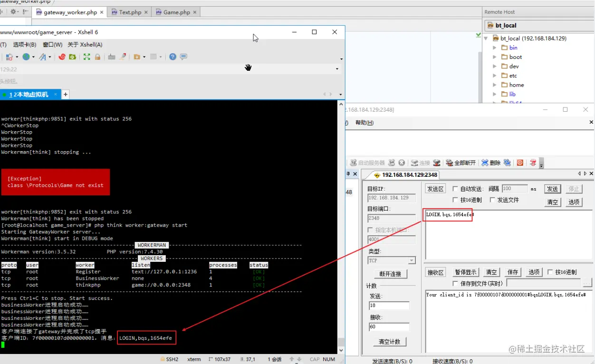Check the 发送文件 send file checkbox
The image size is (595, 364).
pyautogui.click(x=492, y=200)
